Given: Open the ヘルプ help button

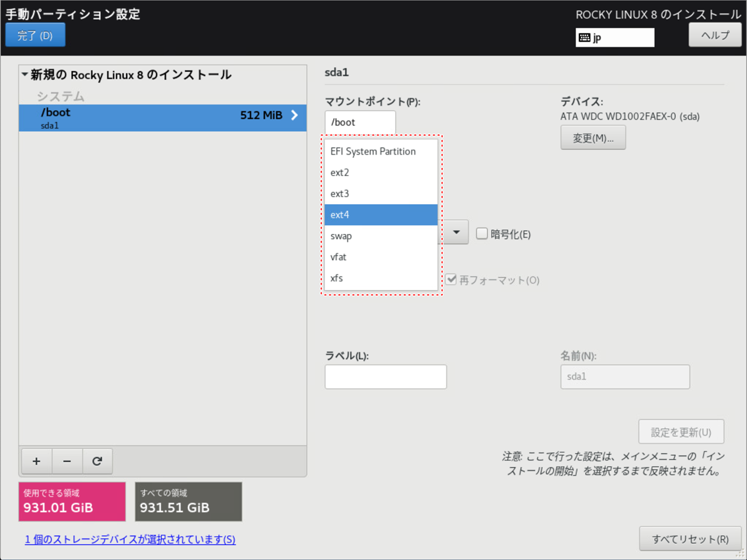Looking at the screenshot, I should [715, 36].
